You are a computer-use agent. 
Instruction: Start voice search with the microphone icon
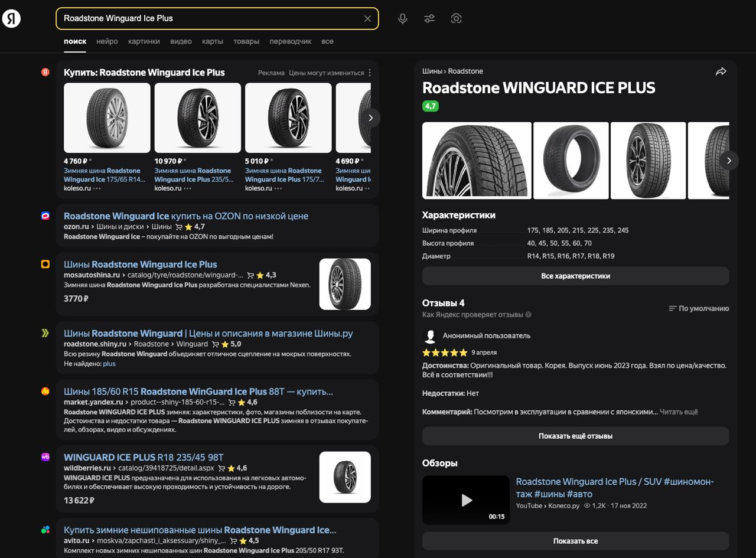(x=402, y=18)
